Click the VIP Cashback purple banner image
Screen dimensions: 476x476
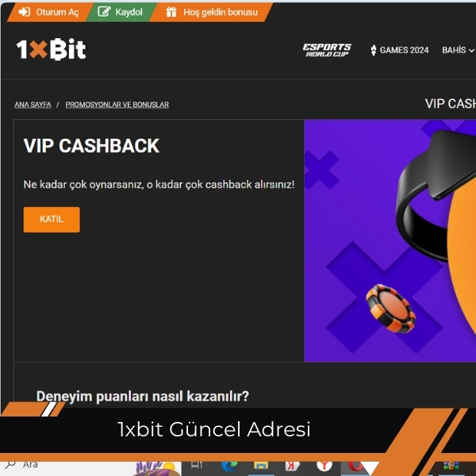coord(390,240)
